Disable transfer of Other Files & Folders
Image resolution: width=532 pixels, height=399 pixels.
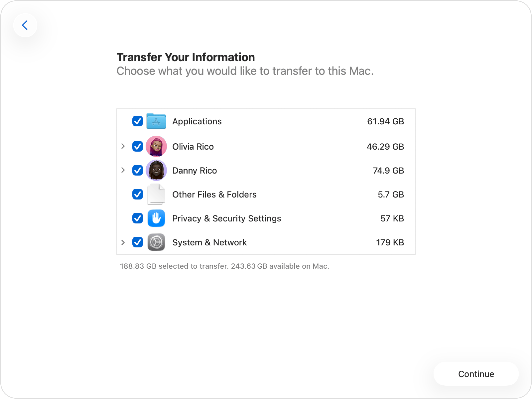pos(137,195)
